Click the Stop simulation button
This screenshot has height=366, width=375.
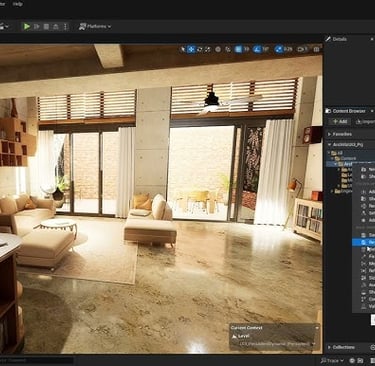click(x=46, y=26)
